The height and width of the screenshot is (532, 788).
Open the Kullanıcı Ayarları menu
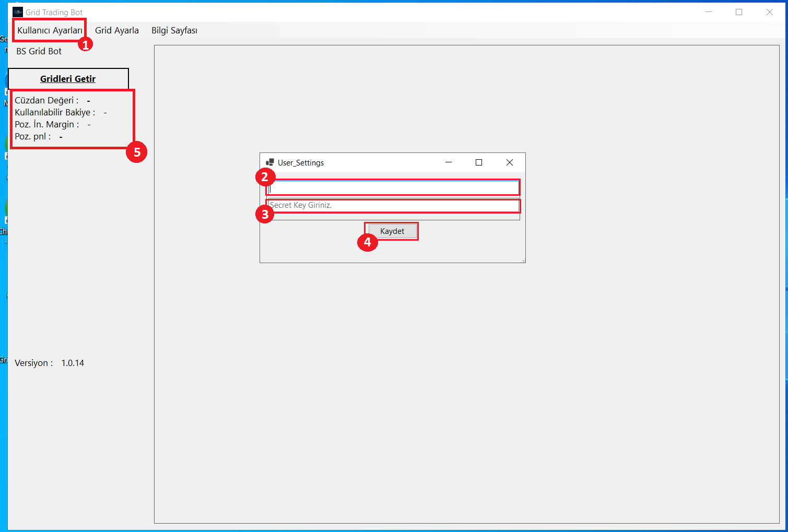click(50, 30)
